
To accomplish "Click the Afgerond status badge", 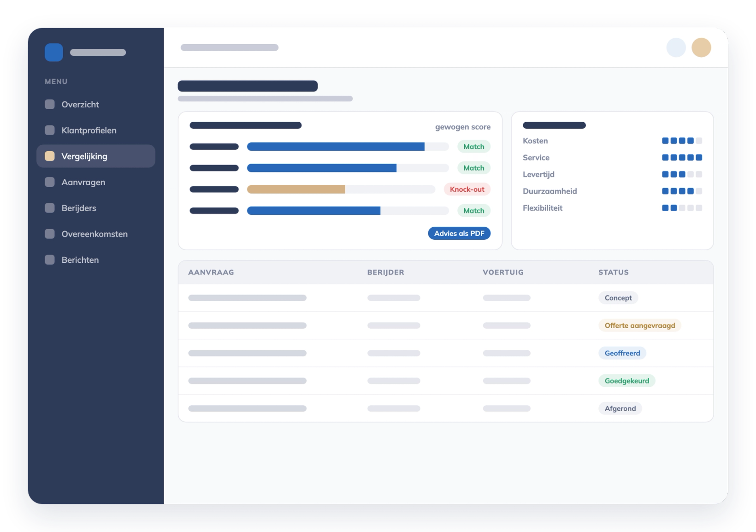I will click(x=620, y=408).
